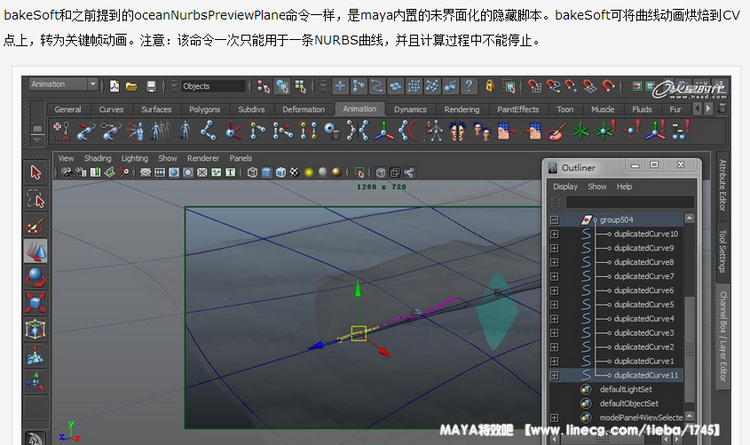Click the yellow use all lights sphere icon
The image size is (750, 445).
309,173
